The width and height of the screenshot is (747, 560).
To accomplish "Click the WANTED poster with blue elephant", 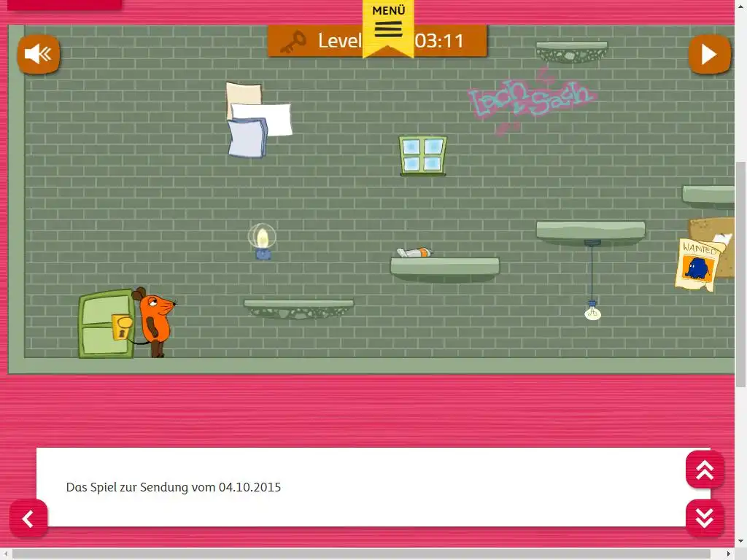I will (697, 265).
